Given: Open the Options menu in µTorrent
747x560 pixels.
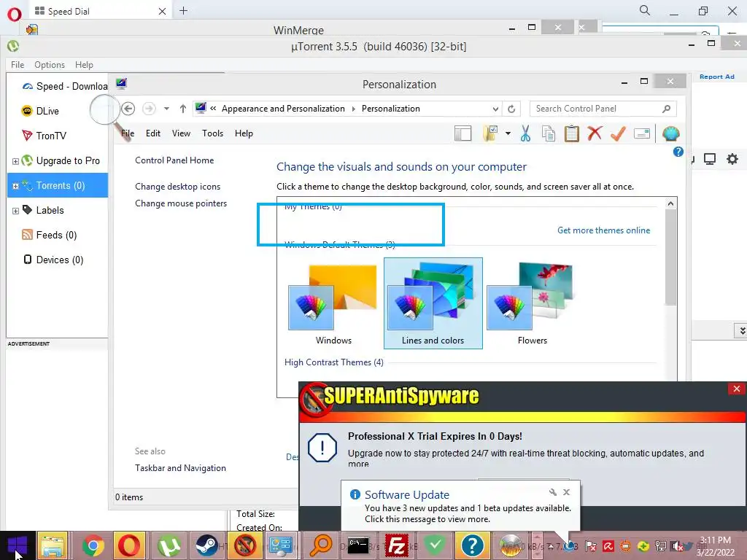Looking at the screenshot, I should pyautogui.click(x=50, y=65).
